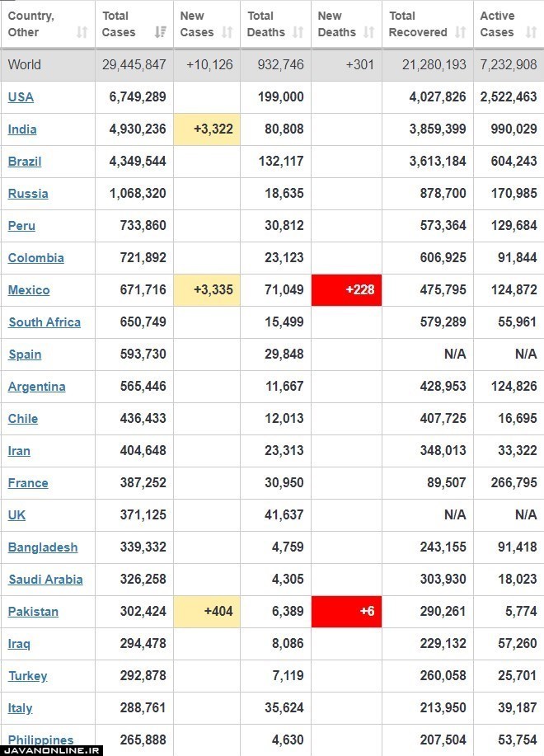Image resolution: width=544 pixels, height=756 pixels.
Task: Open the Philippines link
Action: coord(40,740)
